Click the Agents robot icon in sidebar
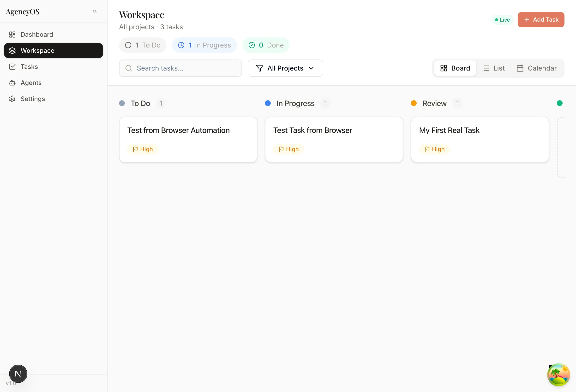The height and width of the screenshot is (392, 576). (12, 83)
